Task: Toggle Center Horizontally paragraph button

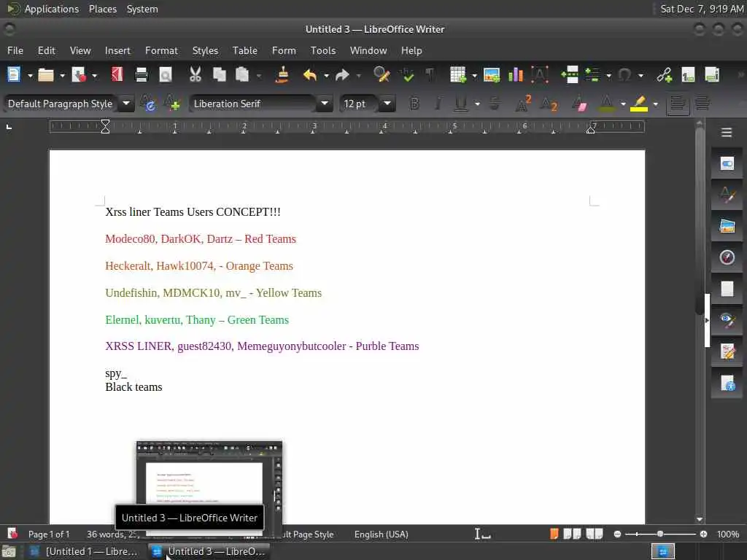Action: [703, 104]
